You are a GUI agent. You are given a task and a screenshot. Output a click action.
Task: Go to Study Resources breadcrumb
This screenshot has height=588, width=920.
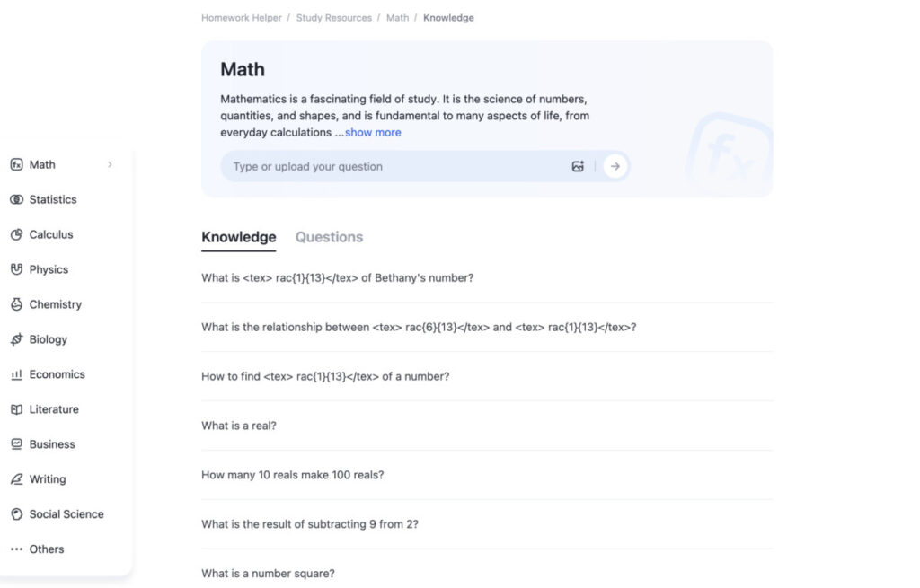click(x=334, y=18)
